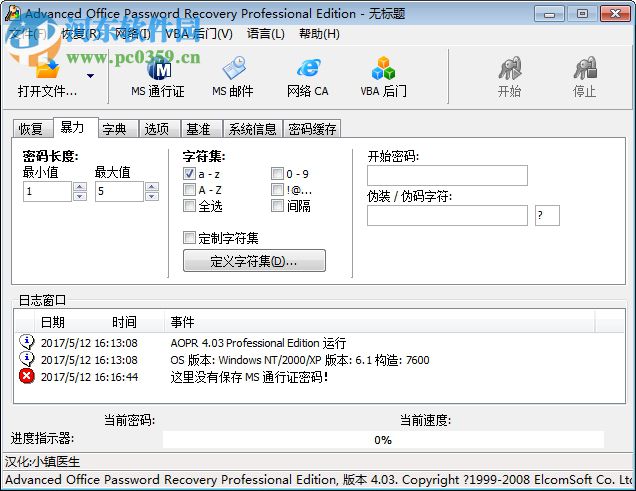The height and width of the screenshot is (491, 636).
Task: Open MS Passport recovery tool
Action: 158,77
